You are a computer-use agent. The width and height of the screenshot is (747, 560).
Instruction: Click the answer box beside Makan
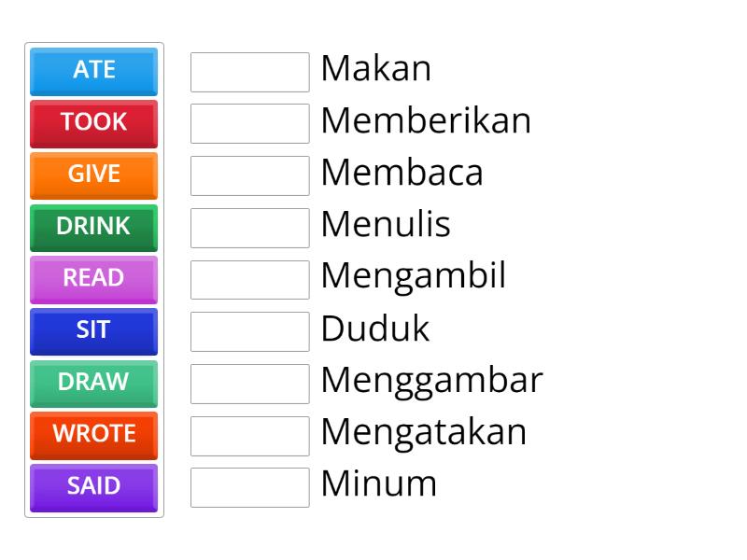(249, 73)
